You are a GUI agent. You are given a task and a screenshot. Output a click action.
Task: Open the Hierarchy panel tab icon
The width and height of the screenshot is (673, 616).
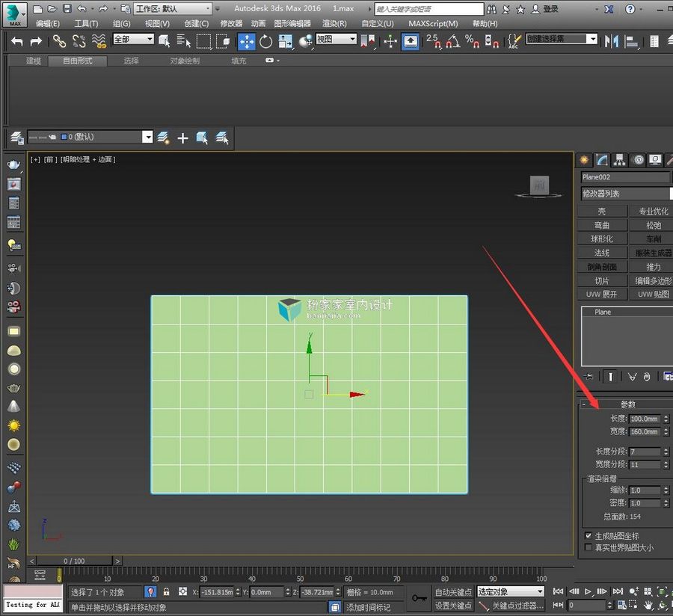point(619,161)
